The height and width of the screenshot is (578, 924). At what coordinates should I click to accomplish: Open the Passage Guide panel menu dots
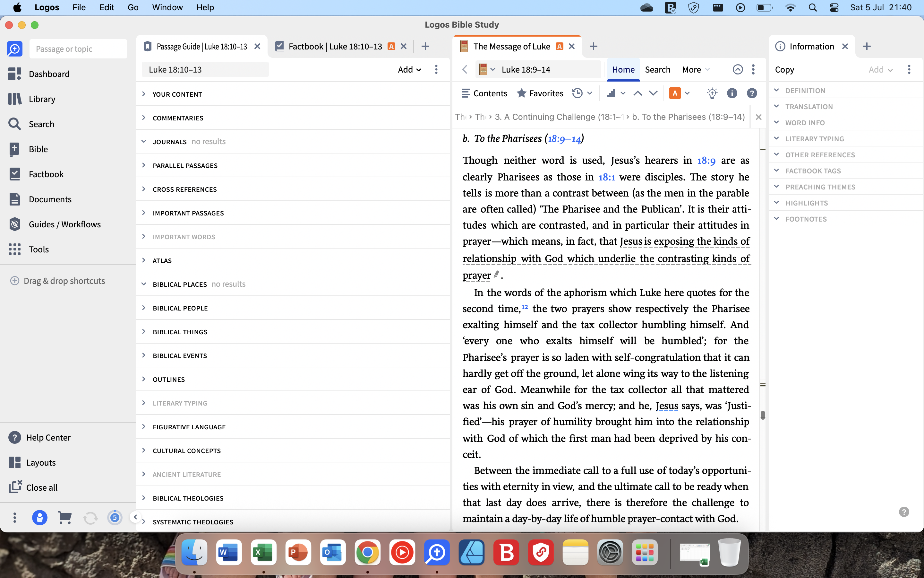coord(436,69)
